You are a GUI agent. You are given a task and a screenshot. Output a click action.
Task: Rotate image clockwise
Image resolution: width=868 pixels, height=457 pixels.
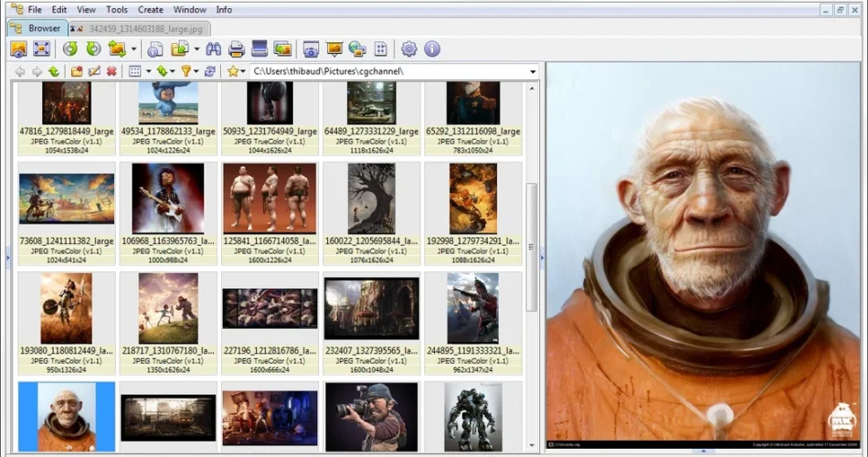tap(93, 48)
